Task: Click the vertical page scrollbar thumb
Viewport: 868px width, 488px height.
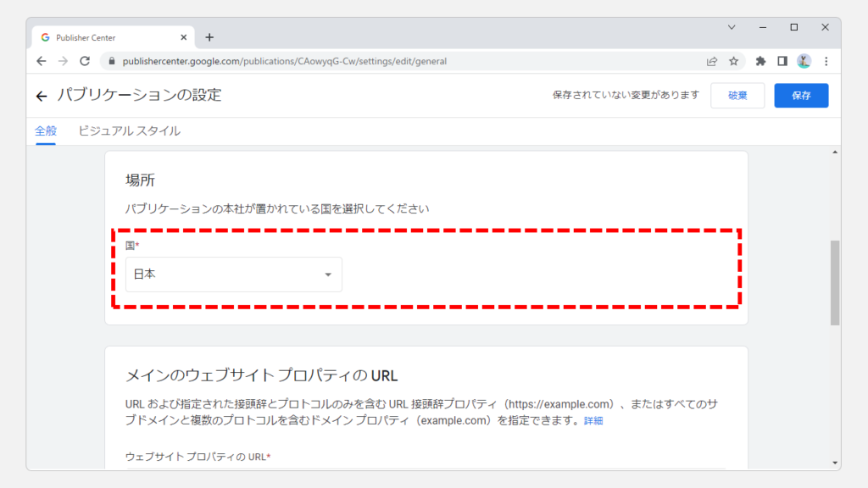Action: [x=835, y=282]
